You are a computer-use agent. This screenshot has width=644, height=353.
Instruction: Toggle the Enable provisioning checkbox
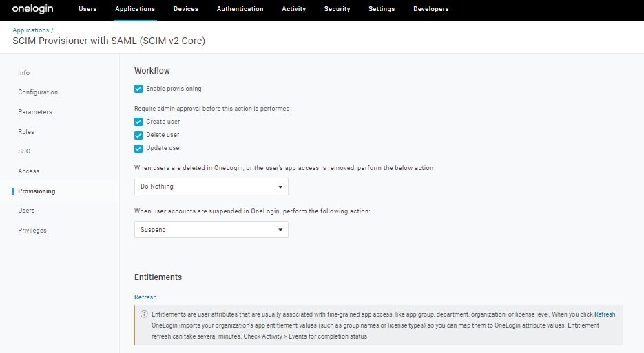click(x=138, y=89)
